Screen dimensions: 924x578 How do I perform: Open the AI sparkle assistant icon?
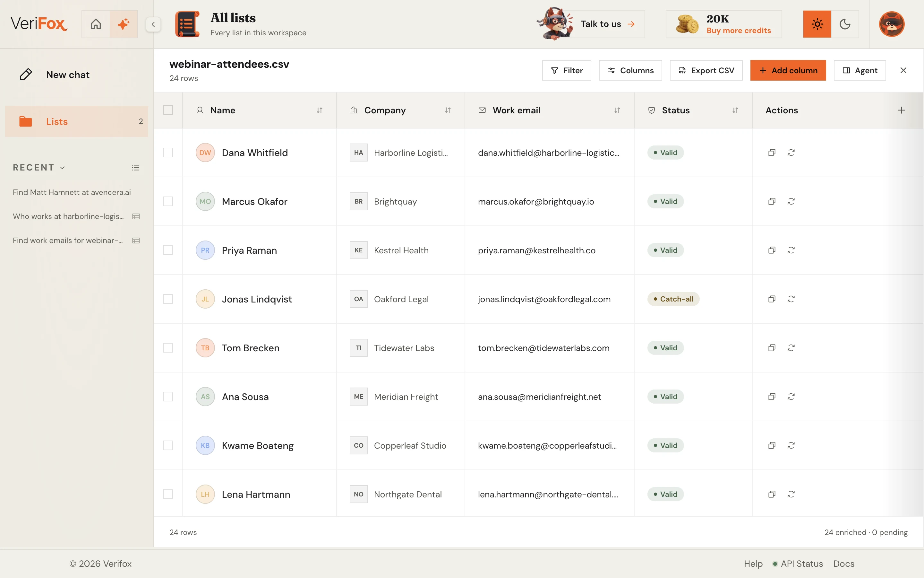(124, 24)
